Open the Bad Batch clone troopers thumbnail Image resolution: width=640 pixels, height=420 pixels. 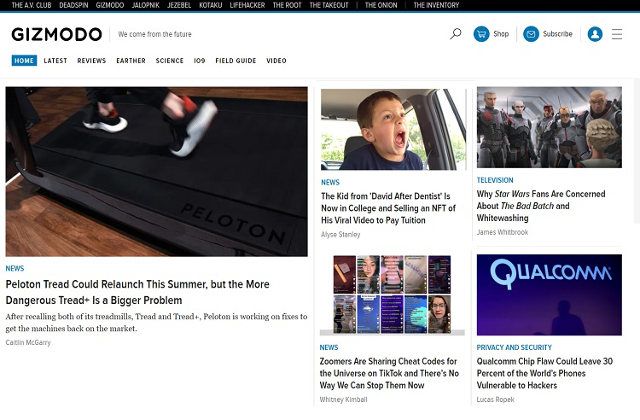tap(549, 127)
